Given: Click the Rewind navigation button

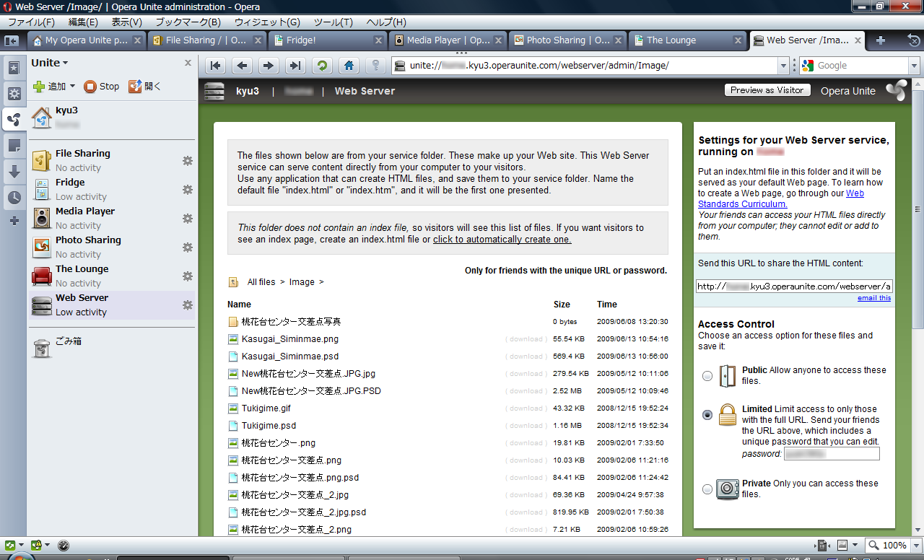Looking at the screenshot, I should (x=216, y=66).
